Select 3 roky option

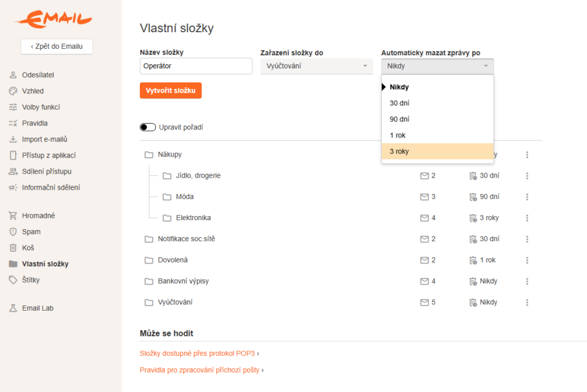[437, 151]
